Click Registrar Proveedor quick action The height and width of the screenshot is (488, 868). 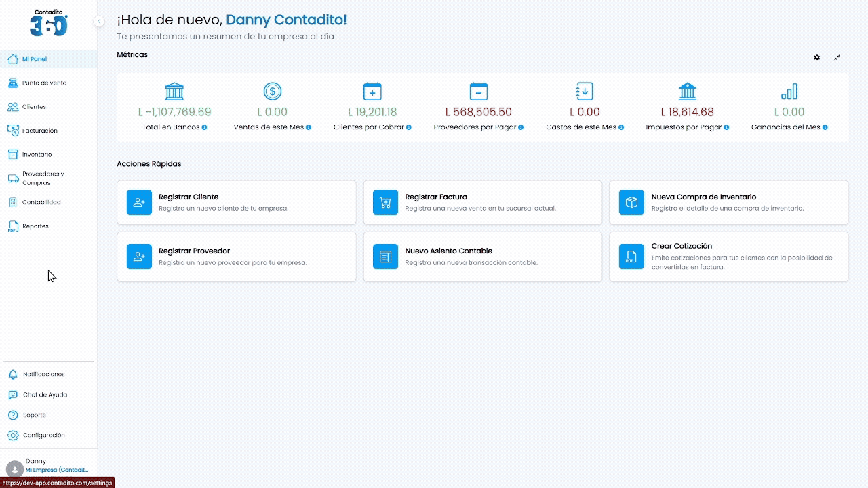click(237, 256)
